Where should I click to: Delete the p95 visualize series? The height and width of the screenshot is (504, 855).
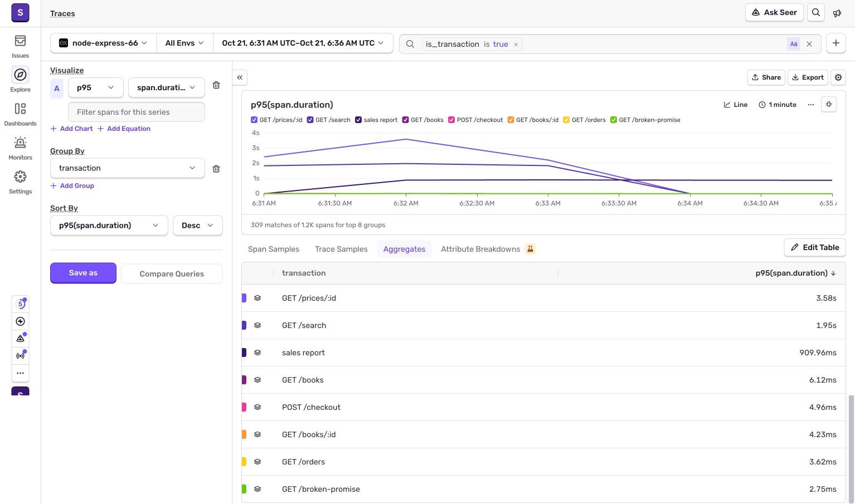pyautogui.click(x=216, y=85)
